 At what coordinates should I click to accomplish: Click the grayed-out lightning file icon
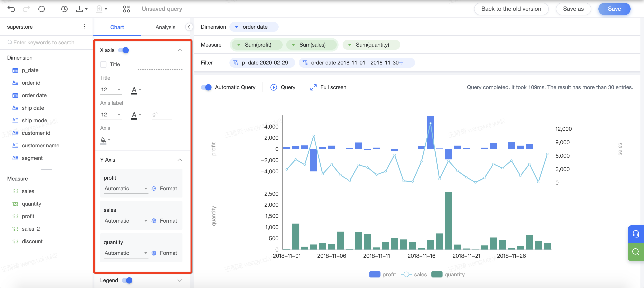[x=99, y=9]
